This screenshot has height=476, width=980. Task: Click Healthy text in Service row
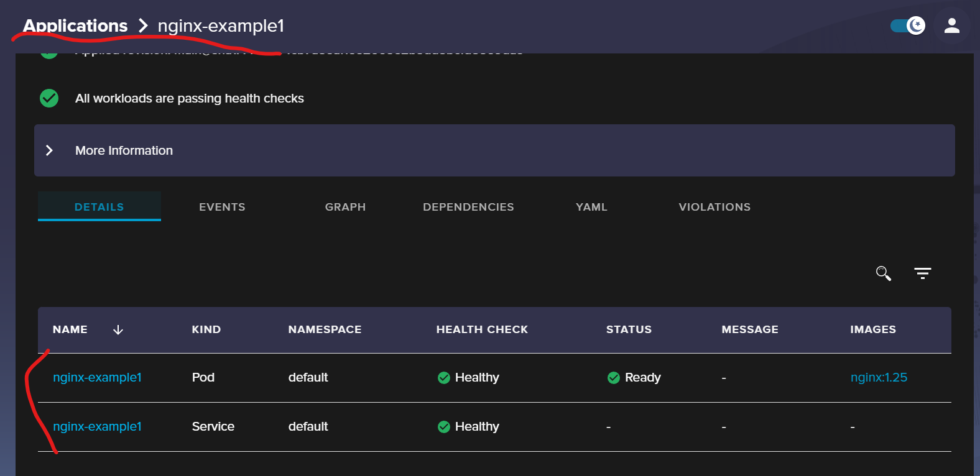[x=477, y=426]
